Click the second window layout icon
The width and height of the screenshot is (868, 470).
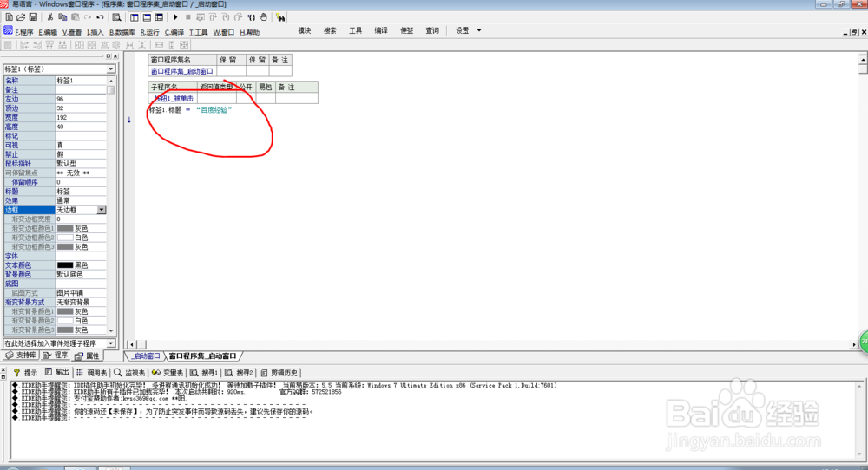[147, 17]
